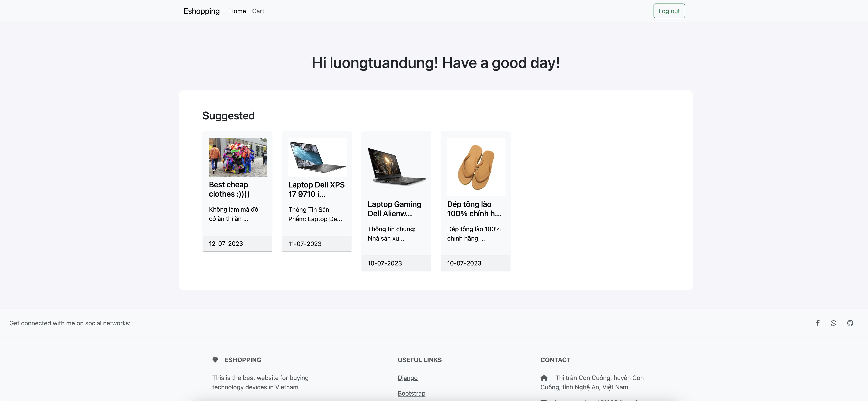The image size is (868, 401).
Task: Select the "Laptop Gaming Dell Alienw..." title
Action: pyautogui.click(x=394, y=209)
